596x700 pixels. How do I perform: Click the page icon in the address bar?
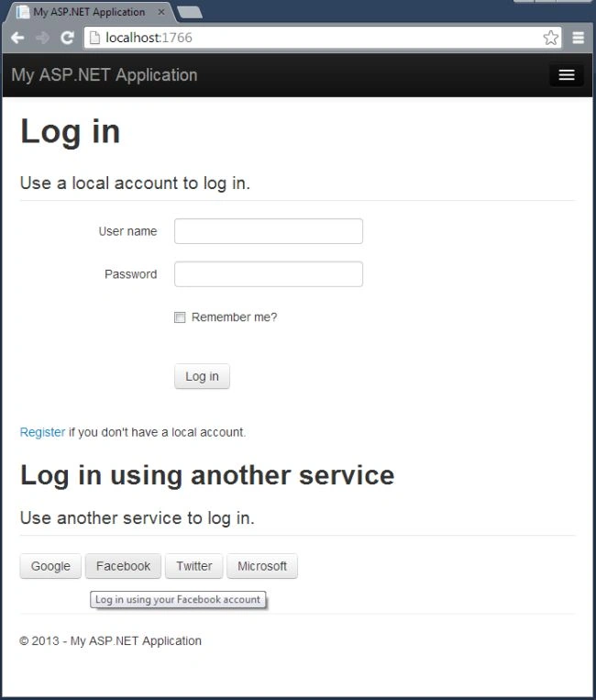click(x=94, y=38)
